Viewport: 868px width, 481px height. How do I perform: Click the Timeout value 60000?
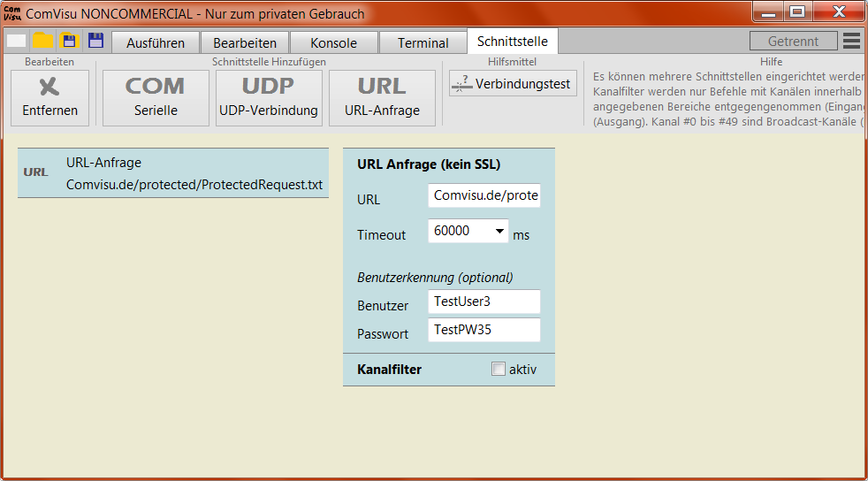[x=452, y=231]
